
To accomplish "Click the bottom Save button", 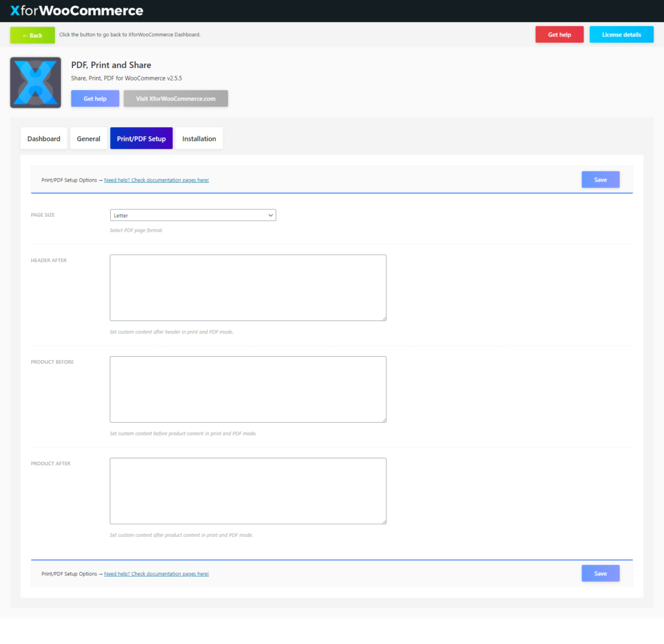I will click(x=600, y=573).
